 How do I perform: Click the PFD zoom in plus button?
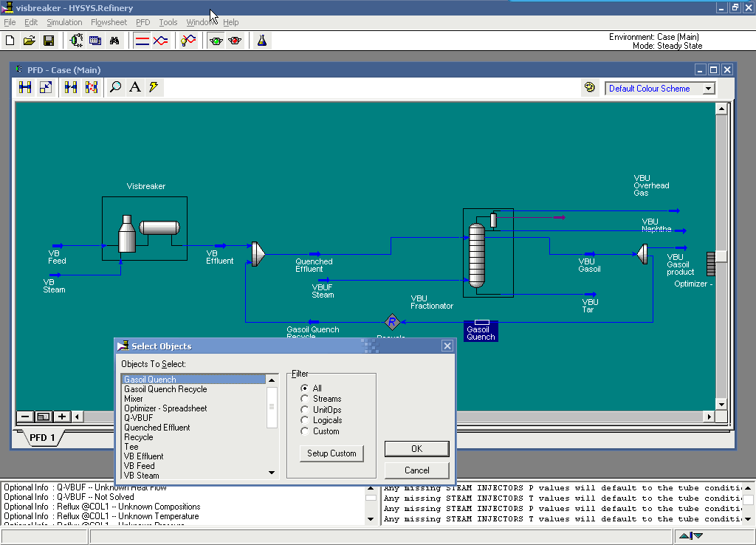pos(62,417)
